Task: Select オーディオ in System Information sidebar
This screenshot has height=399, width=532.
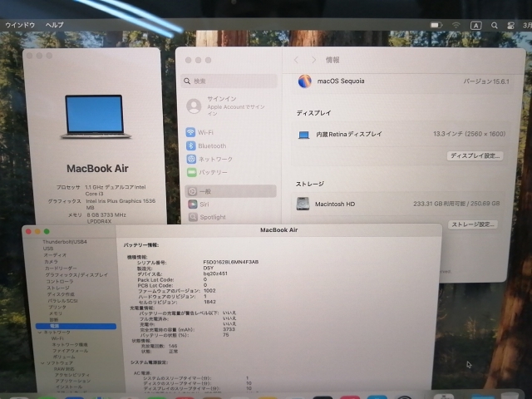Action: [x=55, y=255]
